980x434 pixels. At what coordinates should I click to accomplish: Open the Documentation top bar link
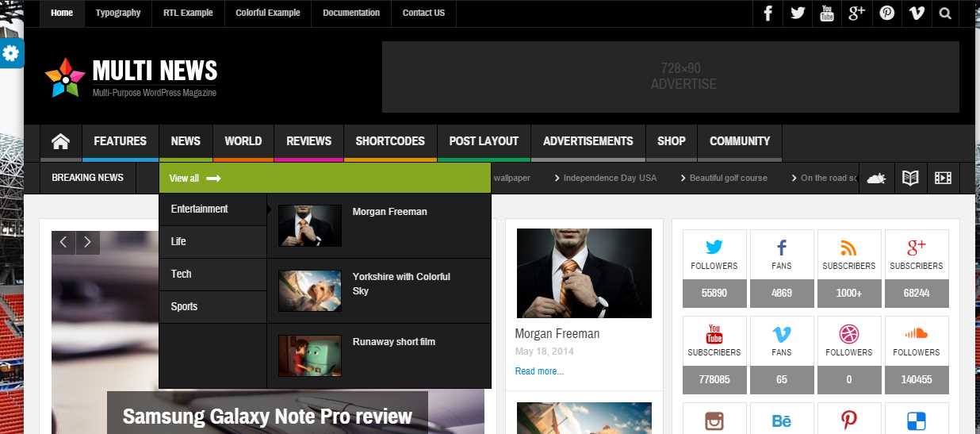351,13
